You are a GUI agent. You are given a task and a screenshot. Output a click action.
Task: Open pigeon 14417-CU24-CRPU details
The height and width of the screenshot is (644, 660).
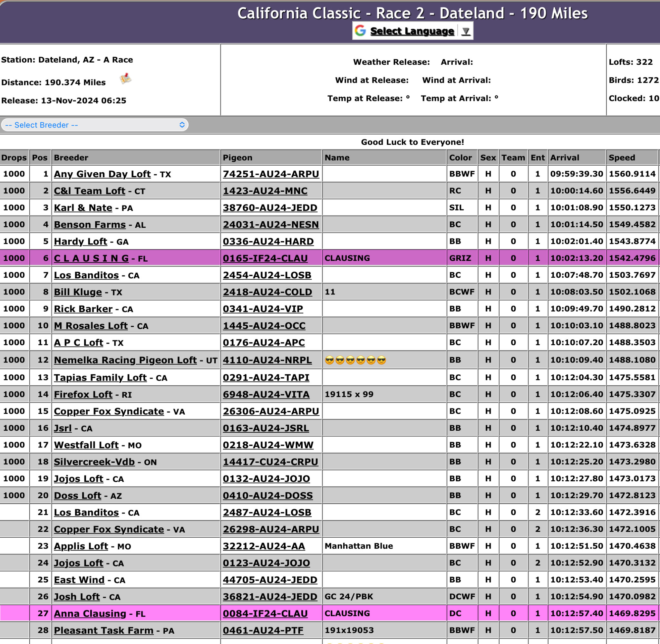pyautogui.click(x=270, y=462)
